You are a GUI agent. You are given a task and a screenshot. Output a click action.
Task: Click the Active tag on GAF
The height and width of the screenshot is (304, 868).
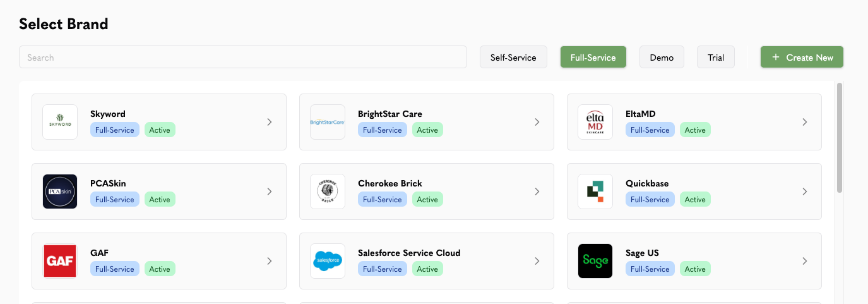coord(160,269)
